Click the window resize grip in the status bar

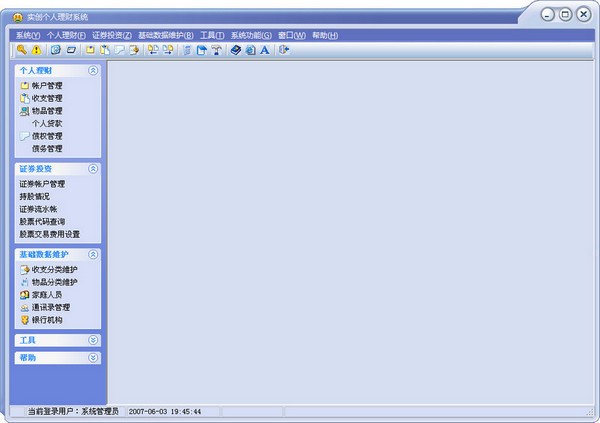coord(590,412)
